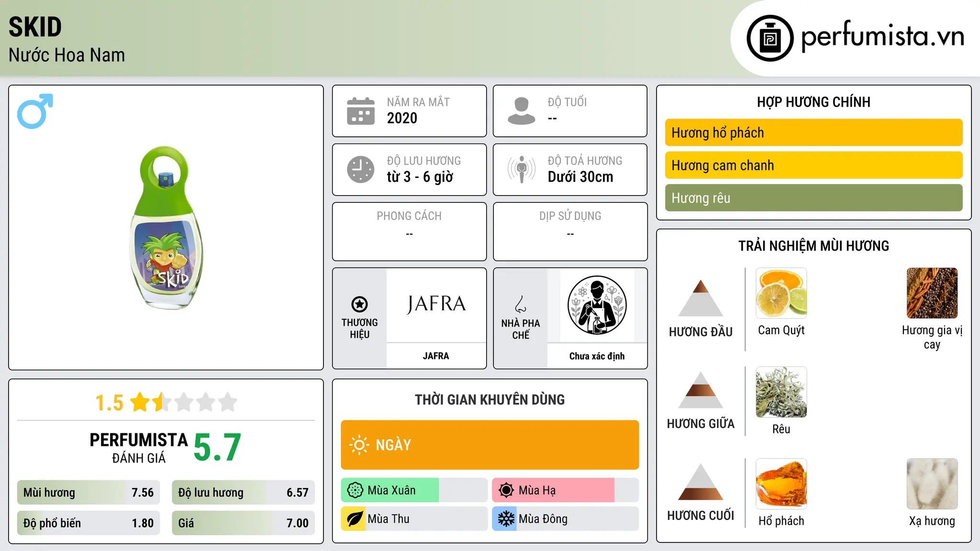Click the orange 1.5 rating number
Image resolution: width=980 pixels, height=551 pixels.
click(x=109, y=403)
